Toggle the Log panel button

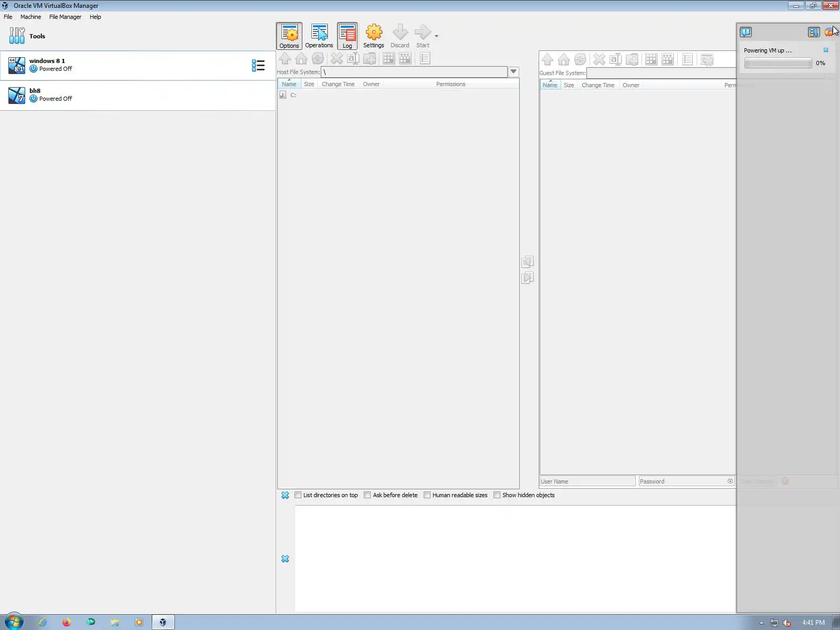tap(347, 36)
